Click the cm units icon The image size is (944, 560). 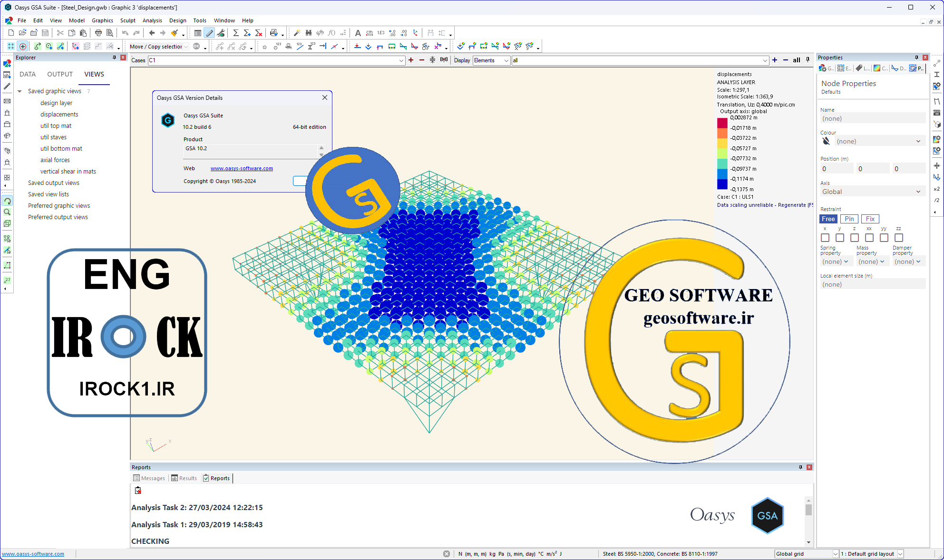point(369,33)
